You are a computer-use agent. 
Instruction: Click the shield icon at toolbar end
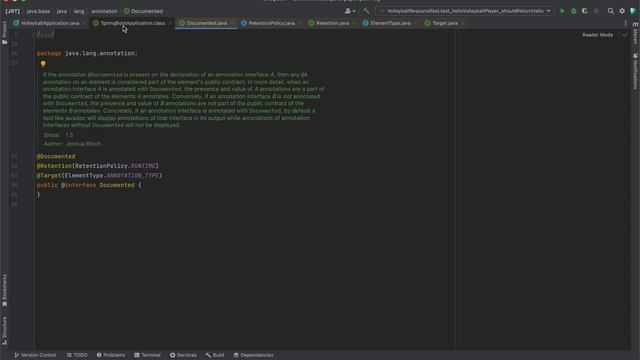click(x=633, y=11)
